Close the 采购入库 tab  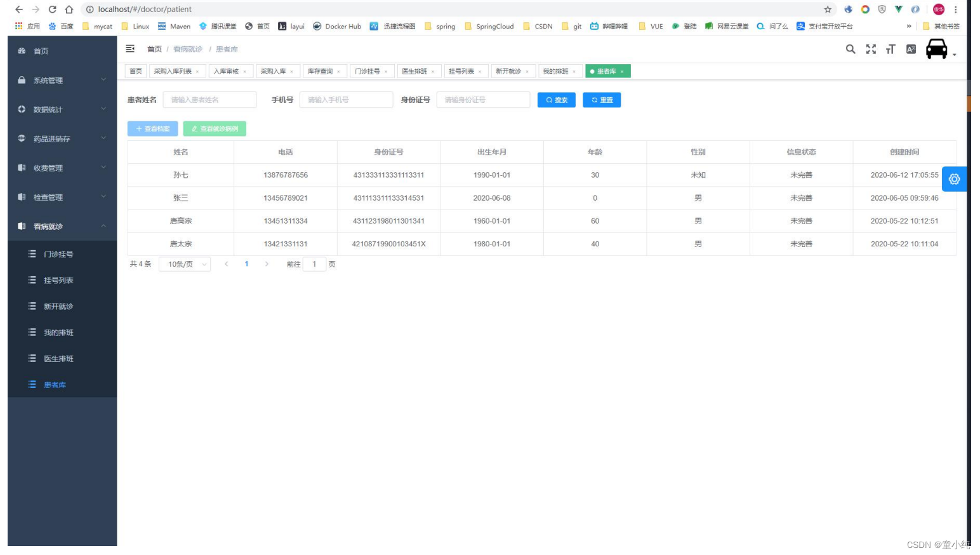292,72
